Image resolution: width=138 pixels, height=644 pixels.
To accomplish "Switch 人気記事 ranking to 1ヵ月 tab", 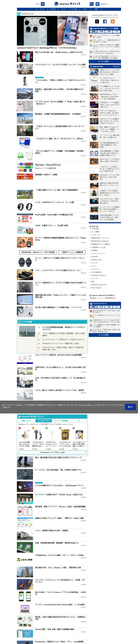I will 117,32.
